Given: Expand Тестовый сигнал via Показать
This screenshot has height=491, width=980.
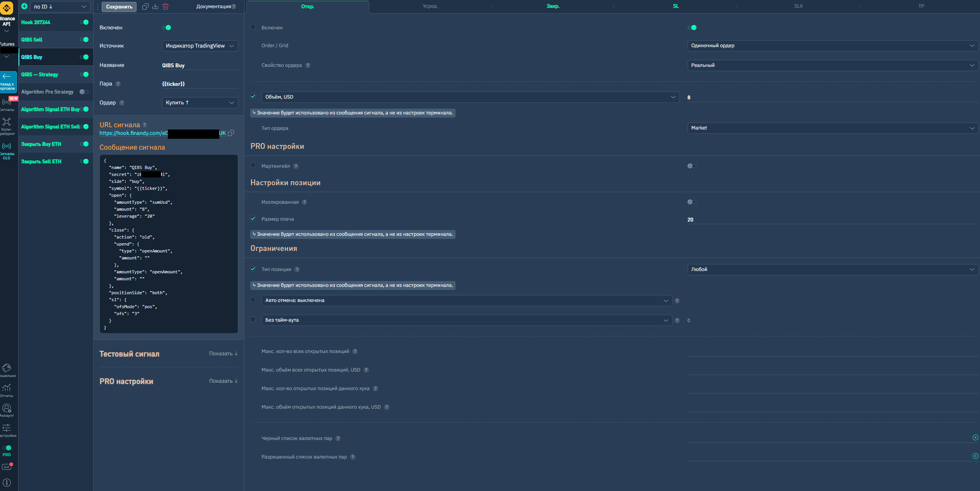Looking at the screenshot, I should point(223,354).
